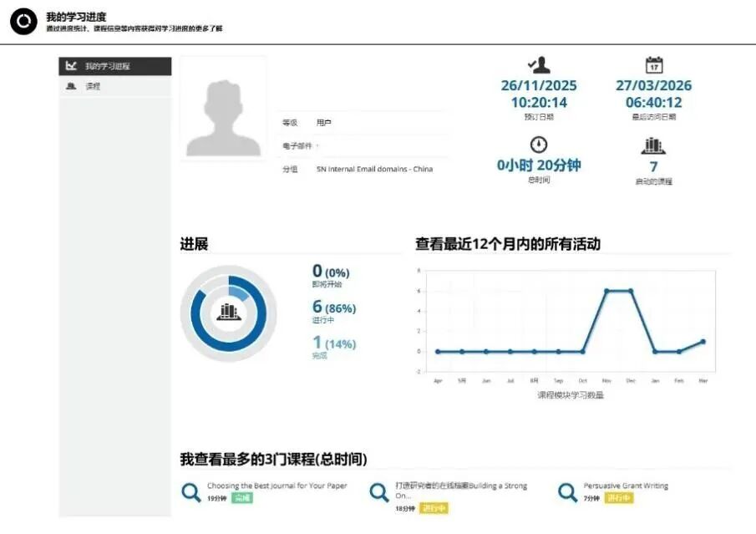Image resolution: width=756 pixels, height=534 pixels.
Task: Open 课程 in the sidebar menu
Action: [115, 86]
